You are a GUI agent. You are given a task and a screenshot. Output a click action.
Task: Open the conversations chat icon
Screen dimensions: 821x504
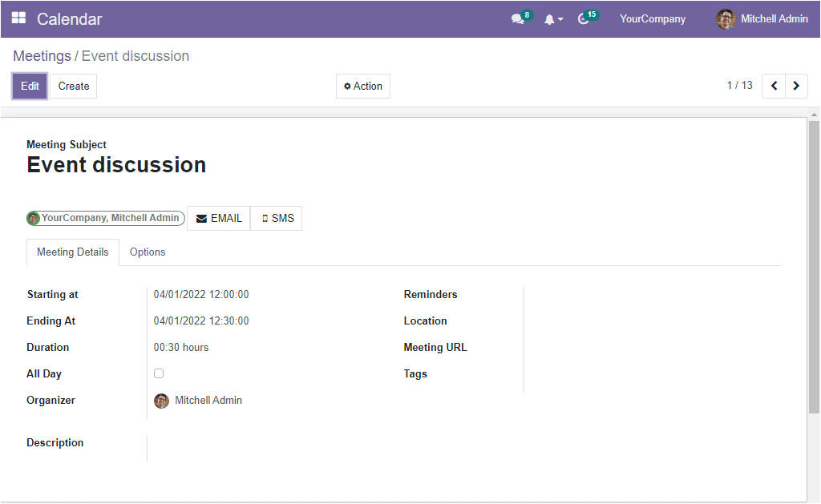point(518,19)
